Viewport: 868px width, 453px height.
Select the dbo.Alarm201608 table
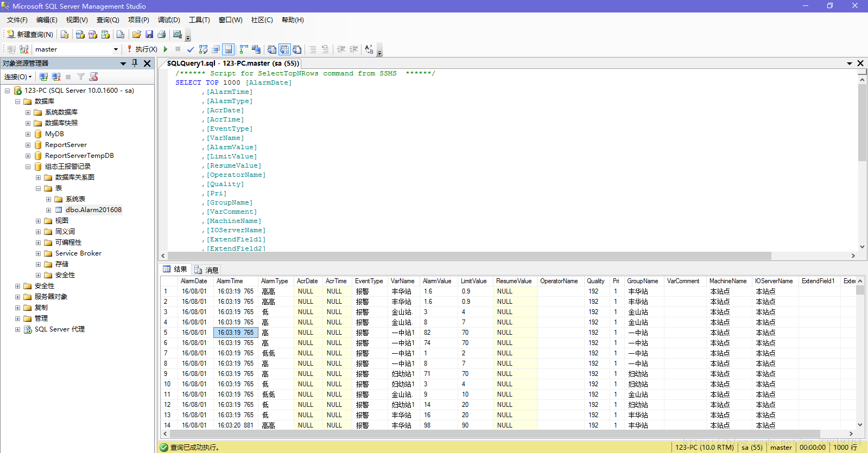[93, 210]
